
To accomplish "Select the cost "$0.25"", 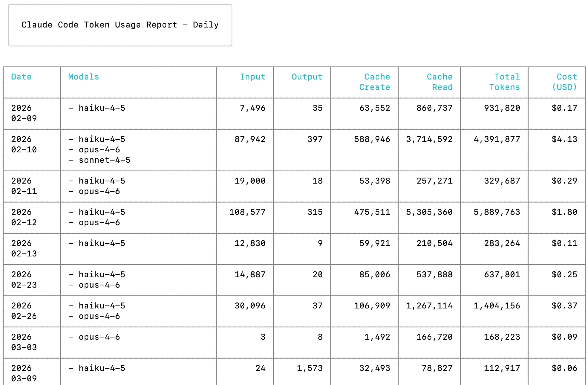I will (564, 275).
